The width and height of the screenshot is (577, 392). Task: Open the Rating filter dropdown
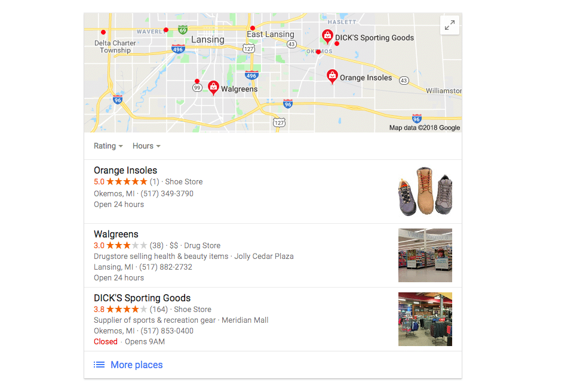(x=108, y=146)
